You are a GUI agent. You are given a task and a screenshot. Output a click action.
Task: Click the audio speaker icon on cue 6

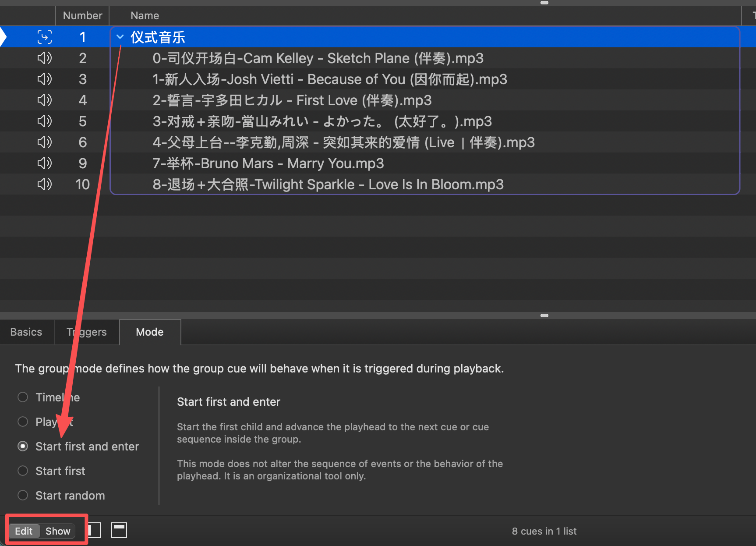tap(45, 142)
